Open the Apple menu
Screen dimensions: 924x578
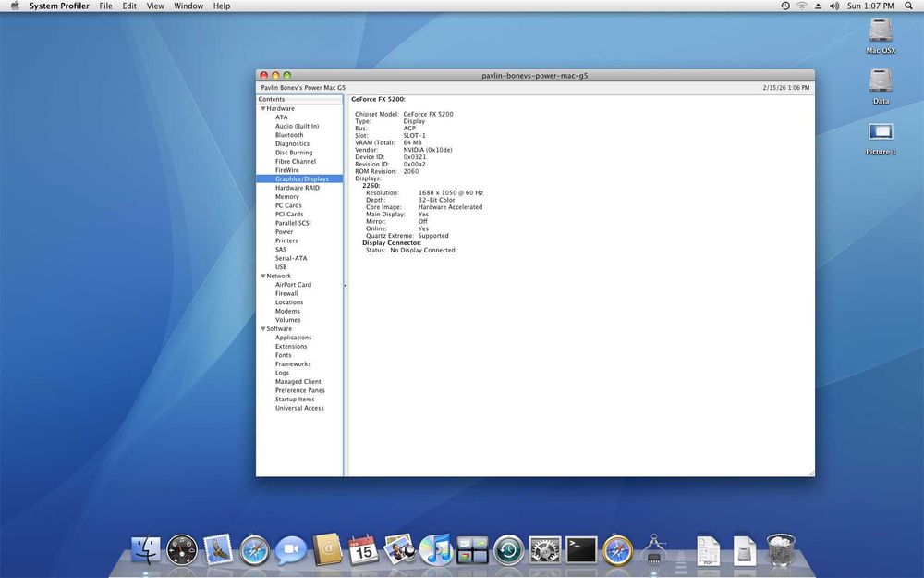pos(15,6)
